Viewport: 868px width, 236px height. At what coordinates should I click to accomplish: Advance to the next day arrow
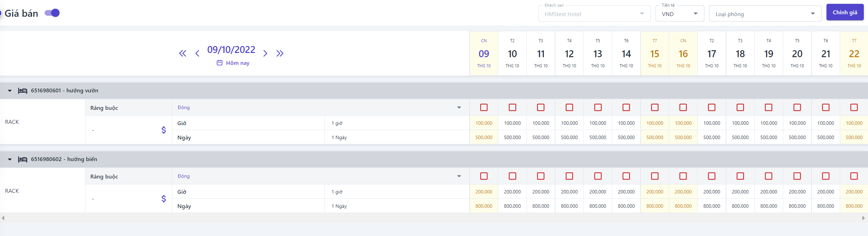coord(265,53)
